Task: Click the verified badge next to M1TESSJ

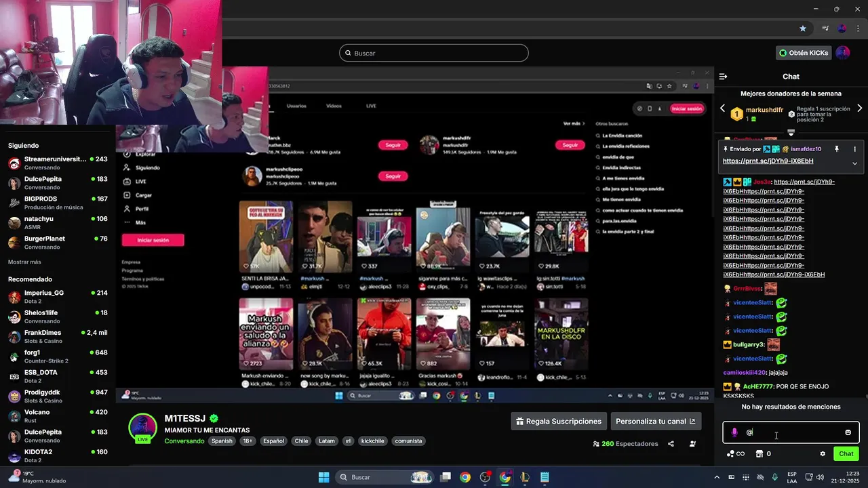Action: pos(214,418)
